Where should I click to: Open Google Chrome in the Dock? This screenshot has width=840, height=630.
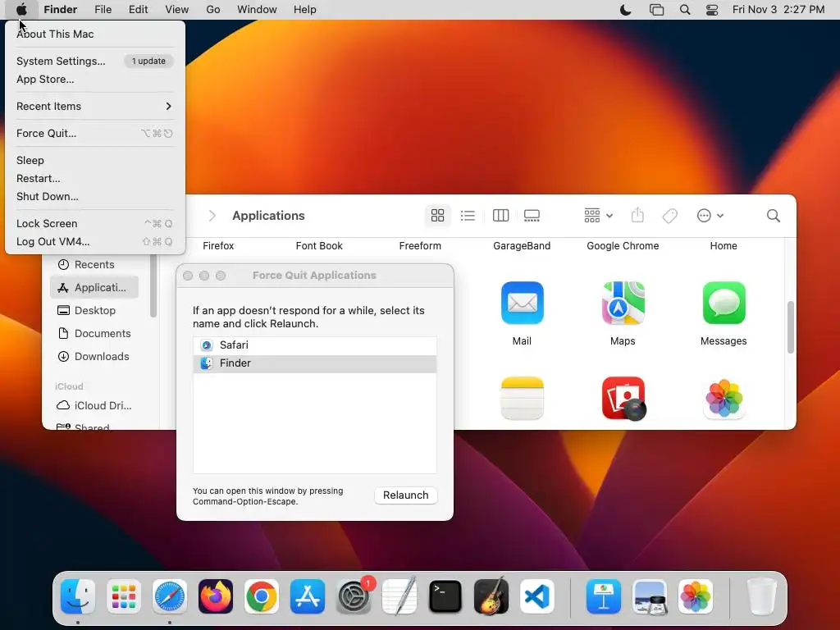(262, 596)
